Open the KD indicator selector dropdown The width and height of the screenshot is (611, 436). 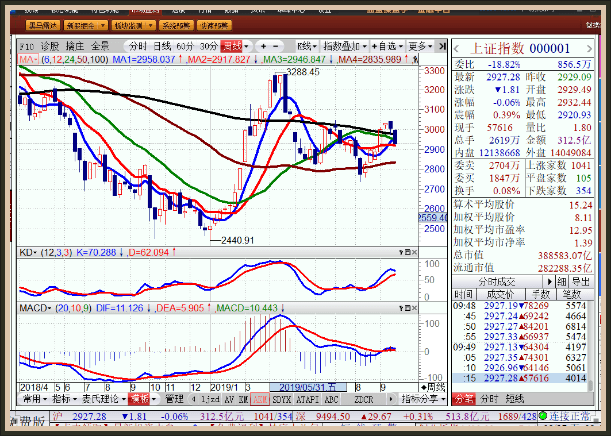(x=28, y=252)
